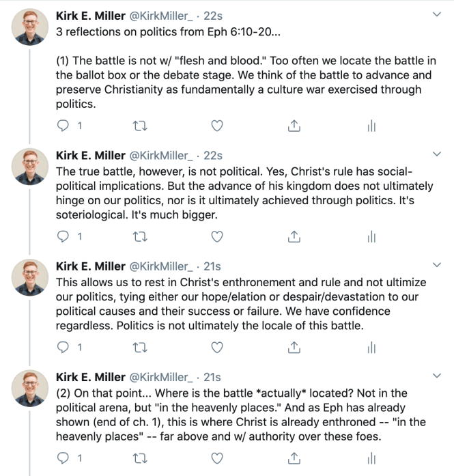Open analytics for the "(2) On that point" tweet

tap(371, 458)
